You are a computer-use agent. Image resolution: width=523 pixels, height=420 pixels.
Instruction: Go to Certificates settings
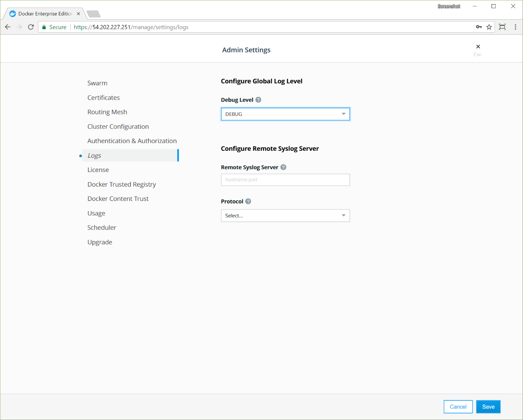tap(103, 98)
